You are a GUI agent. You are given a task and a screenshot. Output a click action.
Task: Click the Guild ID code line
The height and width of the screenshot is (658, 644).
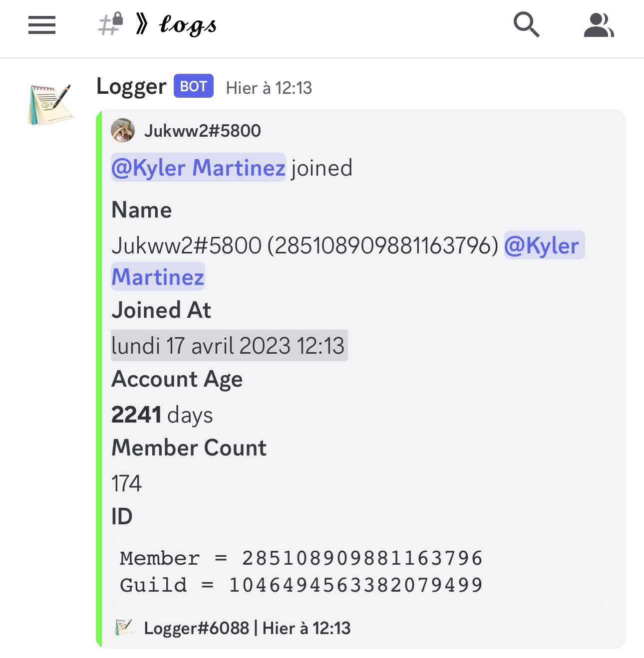pyautogui.click(x=301, y=585)
